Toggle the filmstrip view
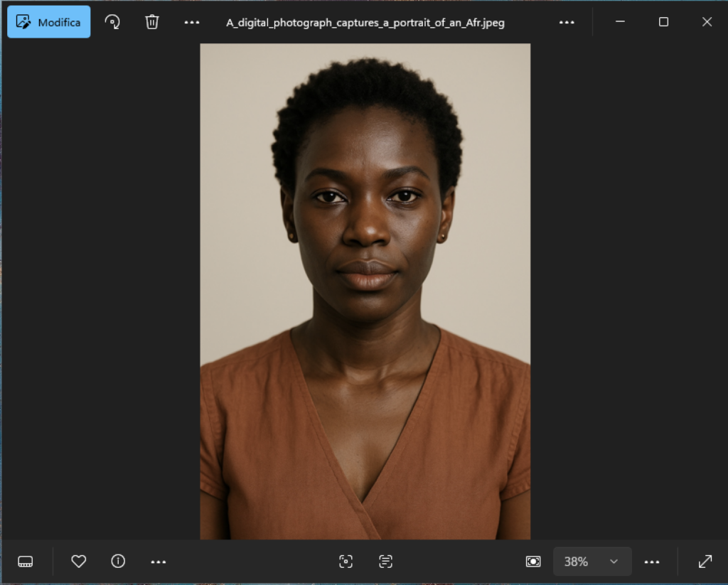 tap(26, 562)
